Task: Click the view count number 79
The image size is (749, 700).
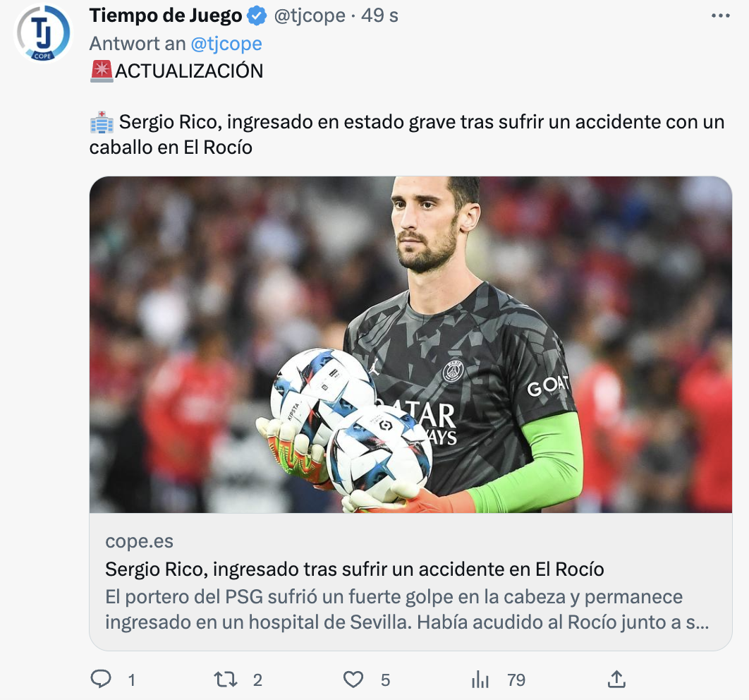Action: (x=516, y=680)
